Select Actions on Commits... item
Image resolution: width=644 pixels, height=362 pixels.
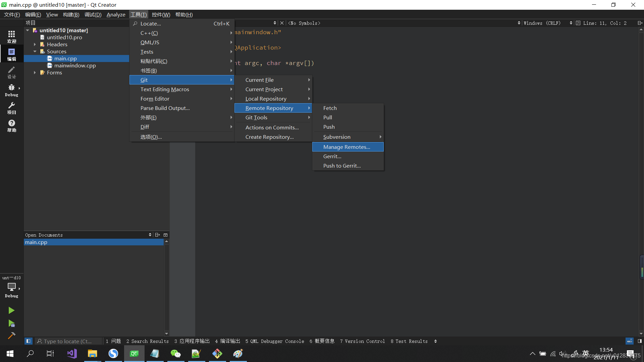[273, 127]
